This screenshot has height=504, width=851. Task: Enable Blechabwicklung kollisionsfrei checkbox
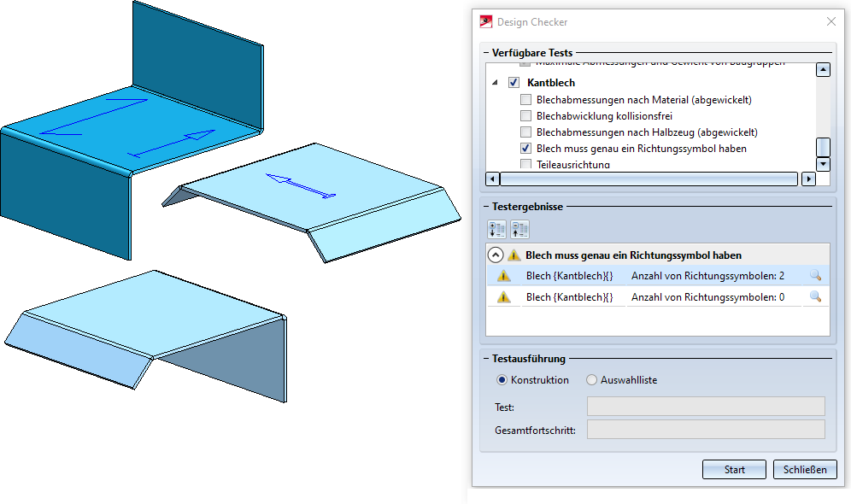point(525,115)
